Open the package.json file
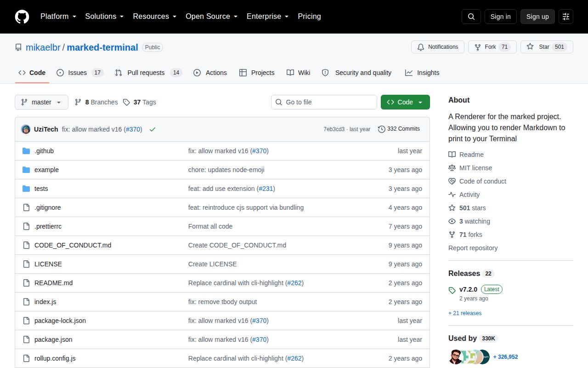 53,339
